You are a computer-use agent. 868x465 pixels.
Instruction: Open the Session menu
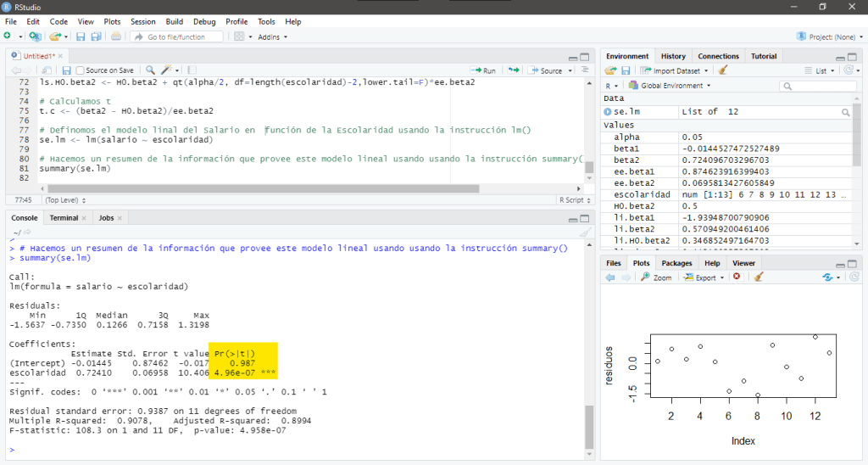142,21
